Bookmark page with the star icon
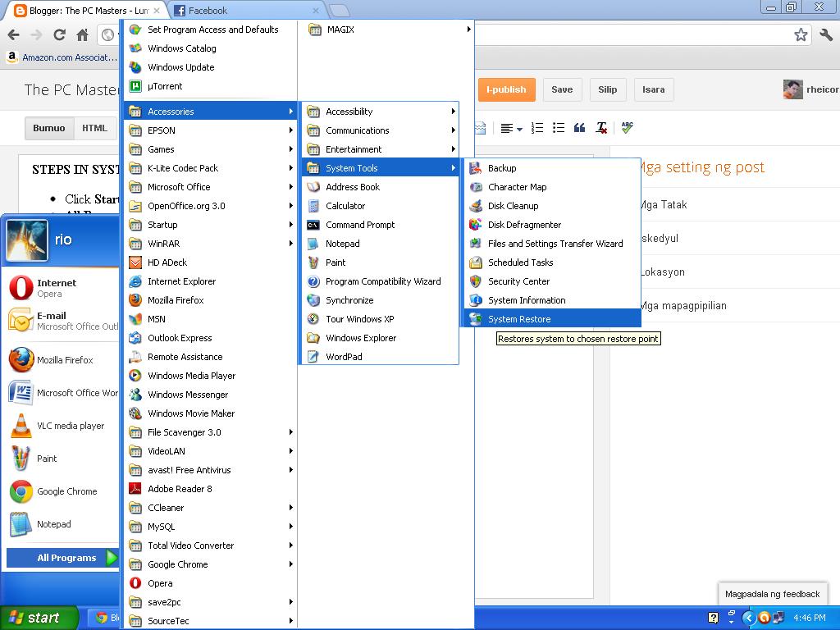840x630 pixels. (801, 35)
